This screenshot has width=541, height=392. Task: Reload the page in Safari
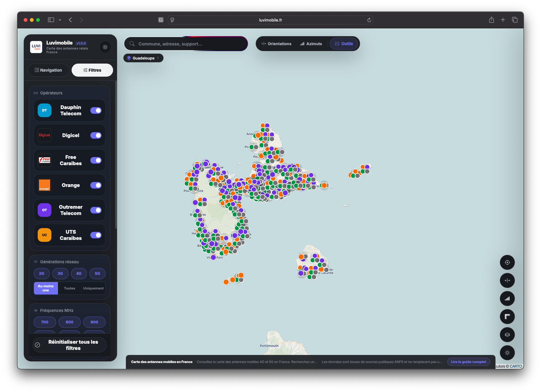(x=369, y=20)
